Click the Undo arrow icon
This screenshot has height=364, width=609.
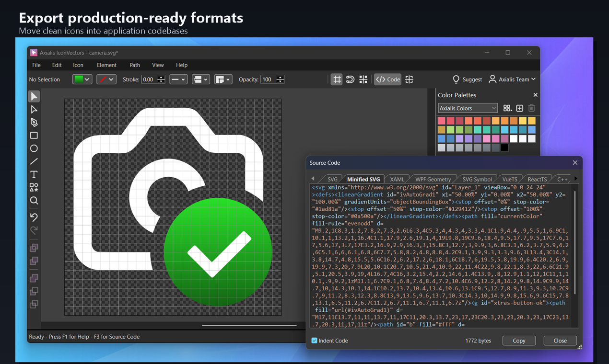coord(34,217)
